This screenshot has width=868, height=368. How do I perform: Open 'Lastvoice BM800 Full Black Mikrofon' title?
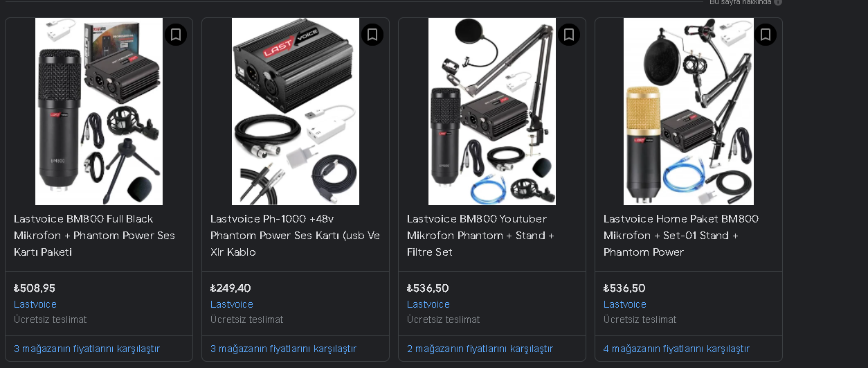94,236
